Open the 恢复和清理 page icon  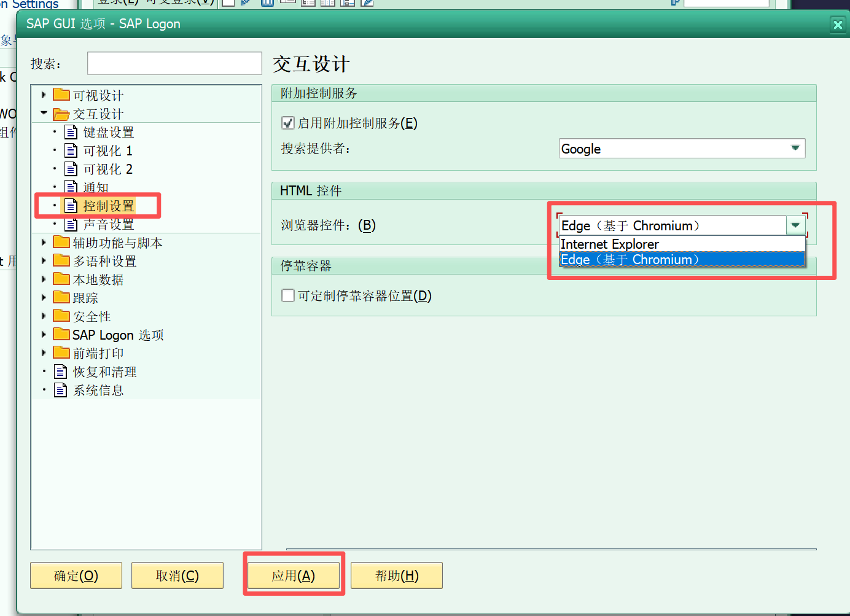(61, 372)
